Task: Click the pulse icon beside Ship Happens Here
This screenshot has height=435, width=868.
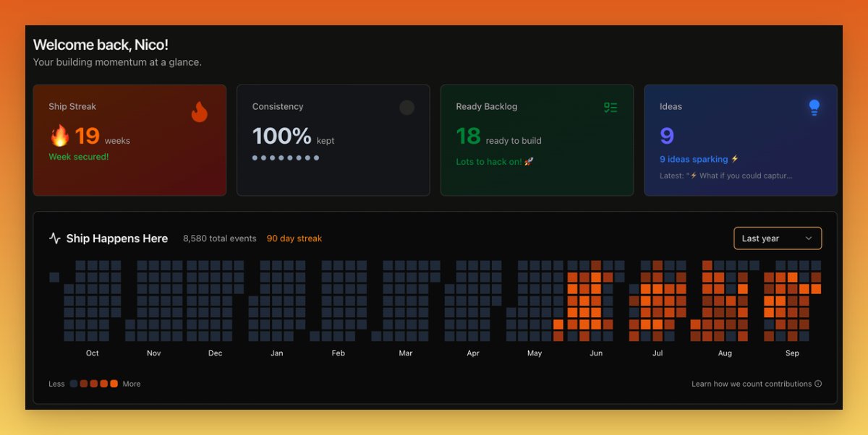Action: point(55,238)
